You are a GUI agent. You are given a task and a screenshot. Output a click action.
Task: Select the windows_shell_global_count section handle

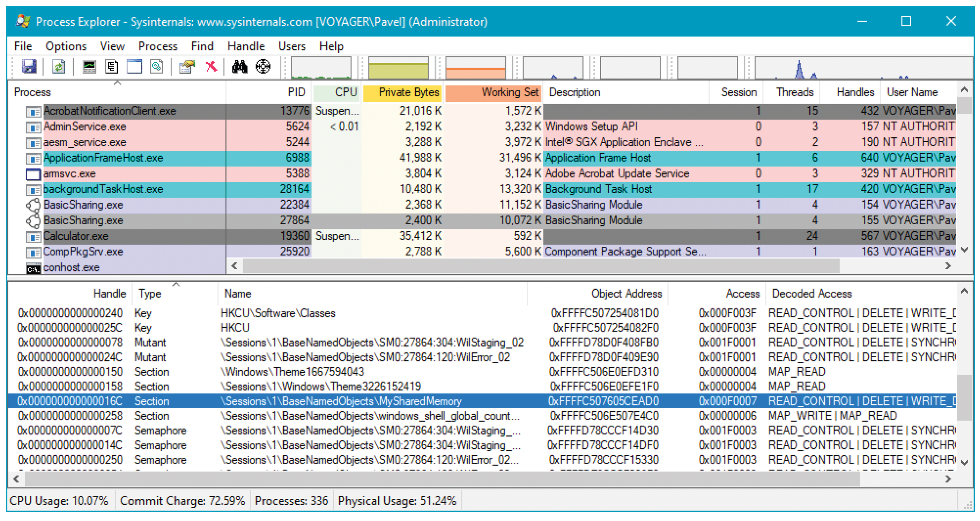click(482, 416)
